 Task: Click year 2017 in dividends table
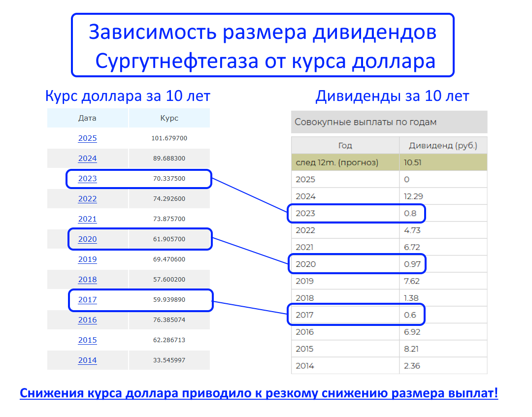304,315
